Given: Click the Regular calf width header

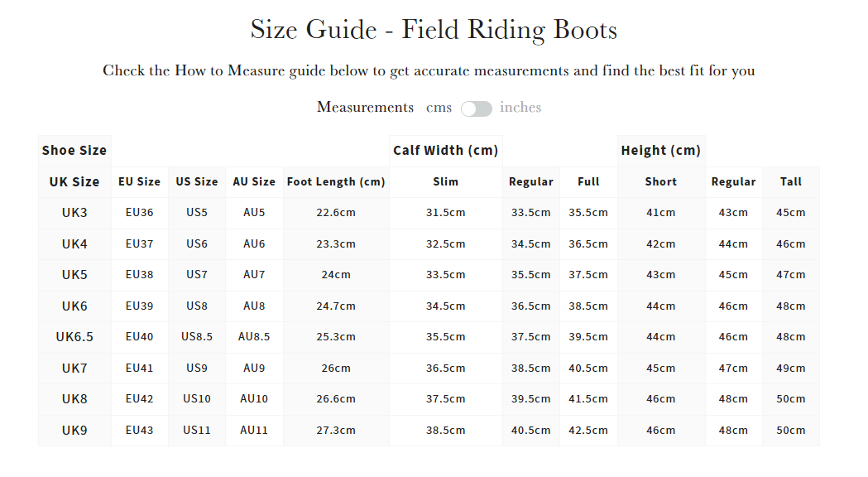Looking at the screenshot, I should pos(530,181).
